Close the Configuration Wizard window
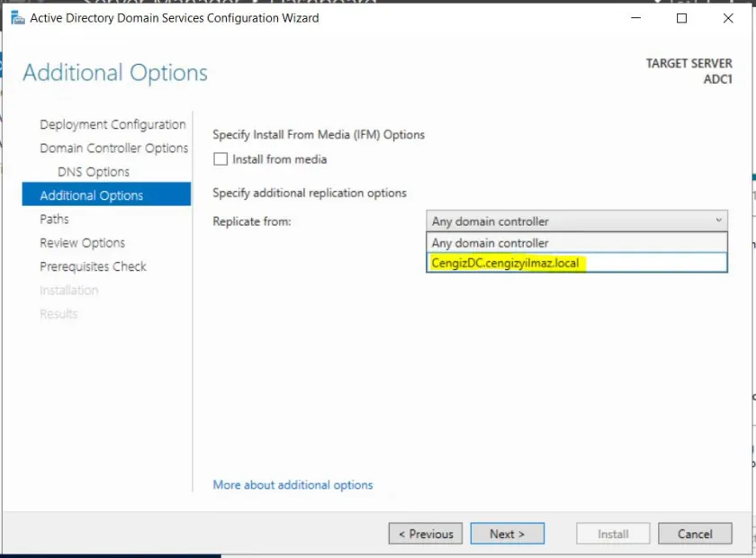This screenshot has width=756, height=558. pyautogui.click(x=729, y=18)
